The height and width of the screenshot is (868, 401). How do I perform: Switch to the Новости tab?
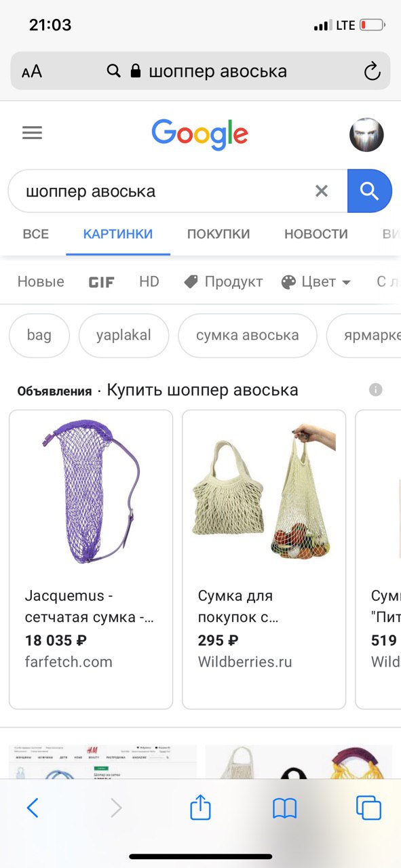(316, 234)
